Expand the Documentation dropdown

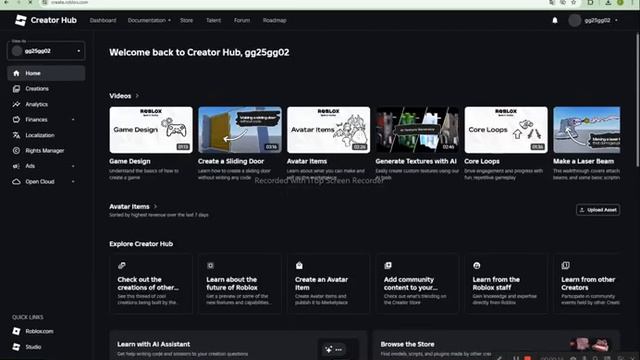[x=149, y=20]
